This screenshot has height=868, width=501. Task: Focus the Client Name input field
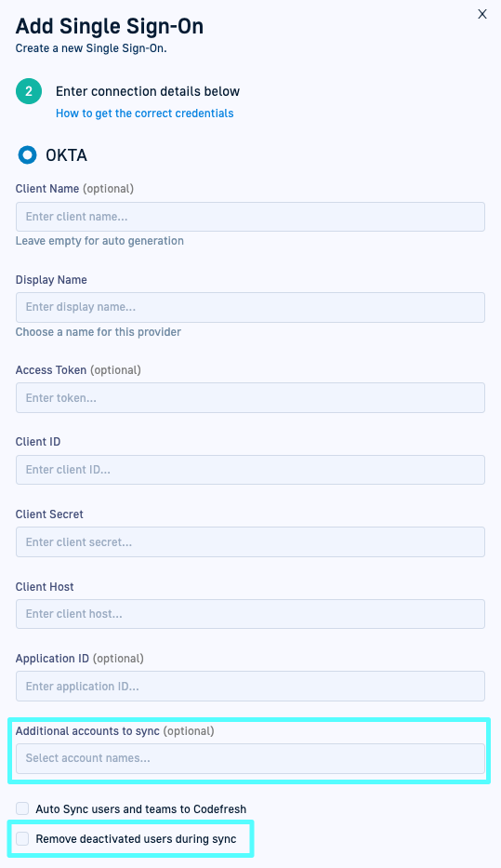[251, 217]
